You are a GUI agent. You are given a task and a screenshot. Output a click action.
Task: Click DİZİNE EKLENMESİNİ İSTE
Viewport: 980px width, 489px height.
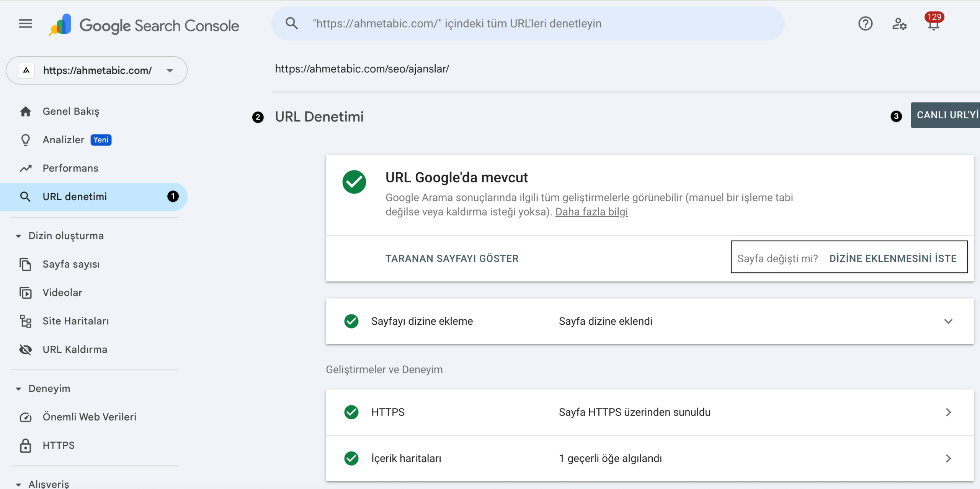(x=893, y=258)
